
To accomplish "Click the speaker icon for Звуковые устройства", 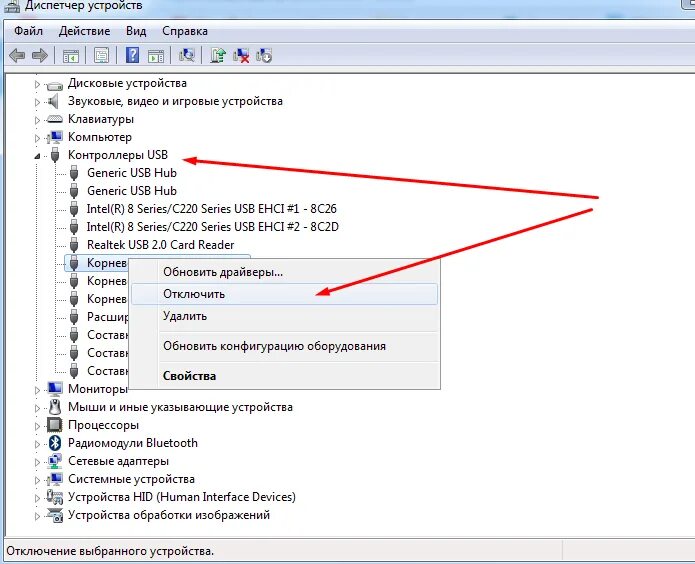I will coord(54,102).
